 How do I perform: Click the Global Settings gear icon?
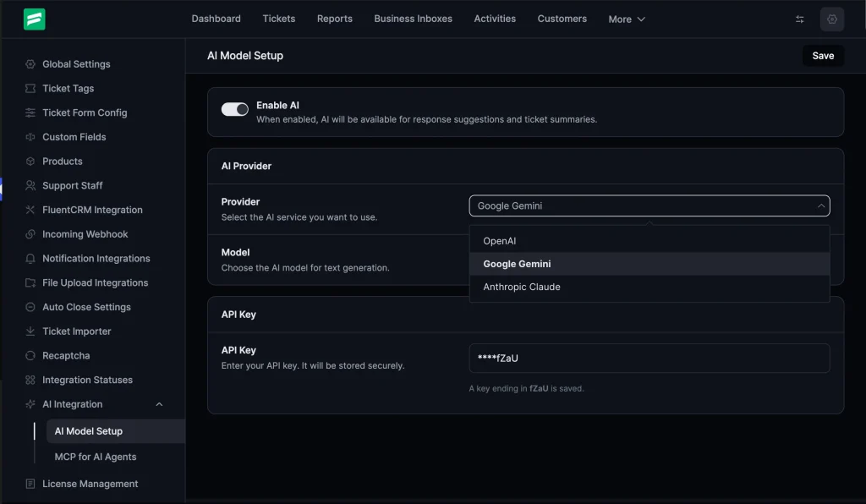tap(30, 64)
